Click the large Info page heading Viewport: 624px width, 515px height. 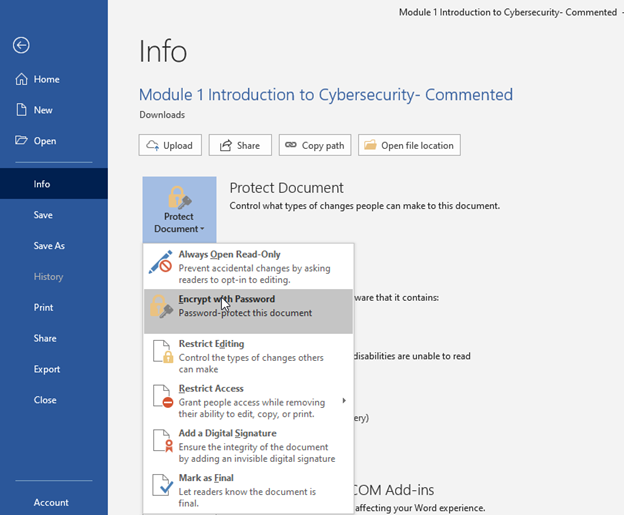click(163, 51)
